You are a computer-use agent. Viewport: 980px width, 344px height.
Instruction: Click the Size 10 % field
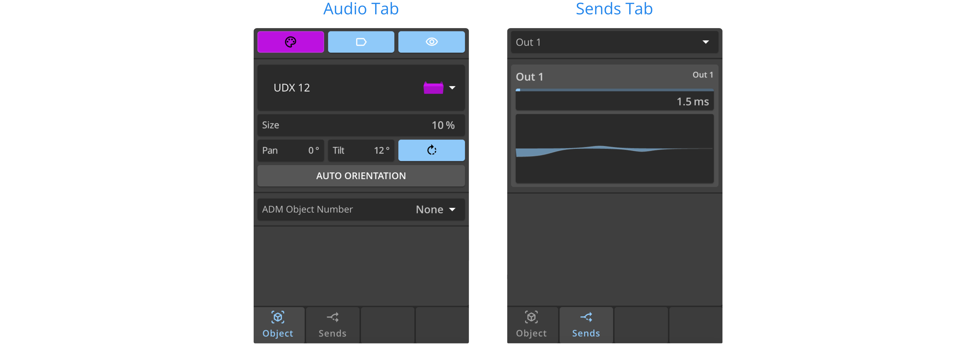click(x=361, y=125)
